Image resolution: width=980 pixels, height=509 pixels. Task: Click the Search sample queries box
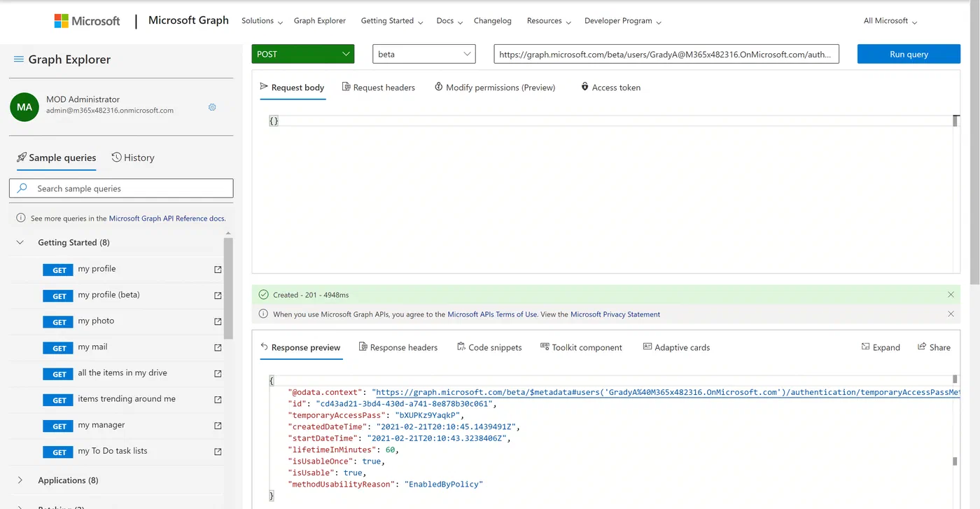(x=121, y=188)
